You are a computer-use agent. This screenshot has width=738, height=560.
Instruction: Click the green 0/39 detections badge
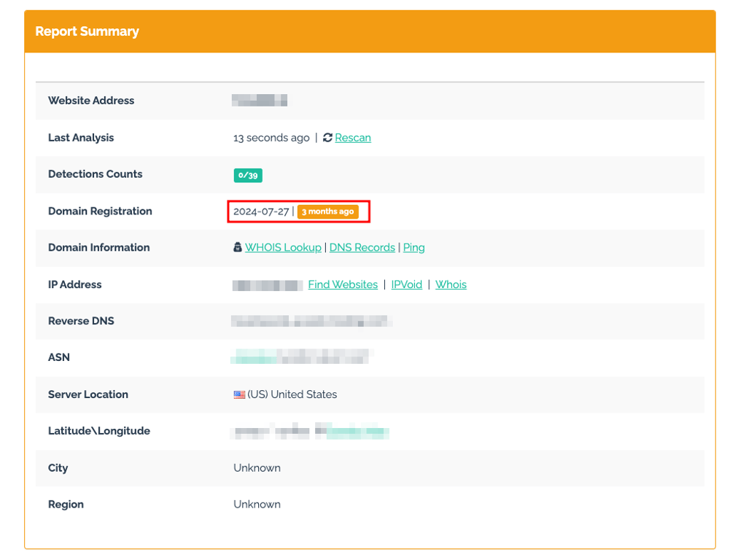point(247,175)
